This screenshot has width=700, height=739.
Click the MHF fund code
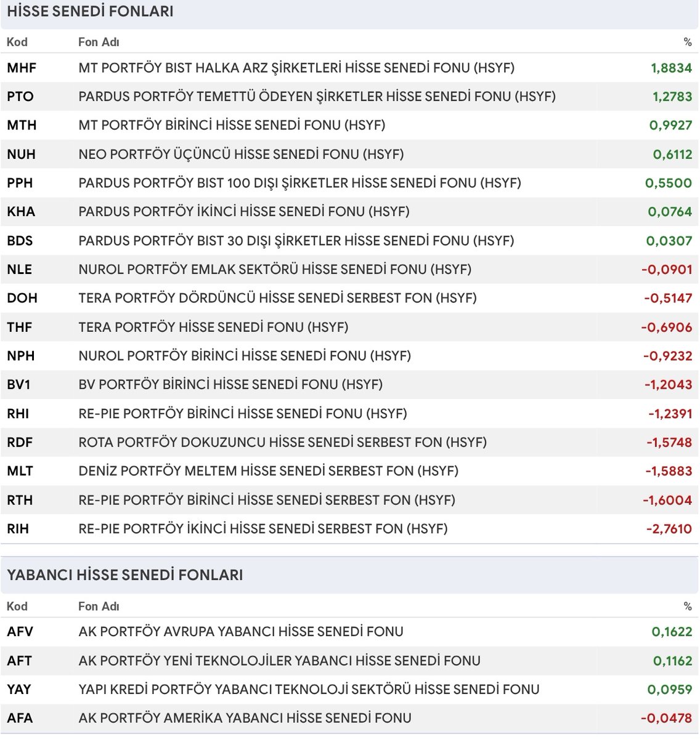(22, 68)
